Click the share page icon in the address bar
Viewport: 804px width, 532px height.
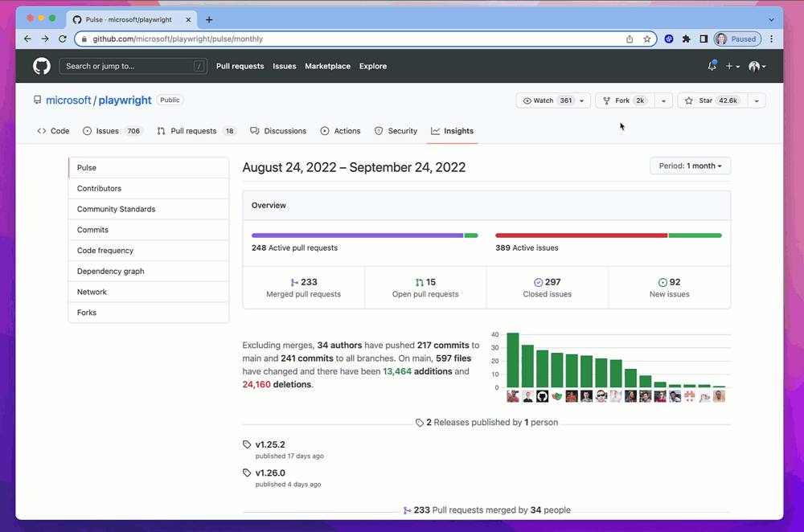pos(630,39)
